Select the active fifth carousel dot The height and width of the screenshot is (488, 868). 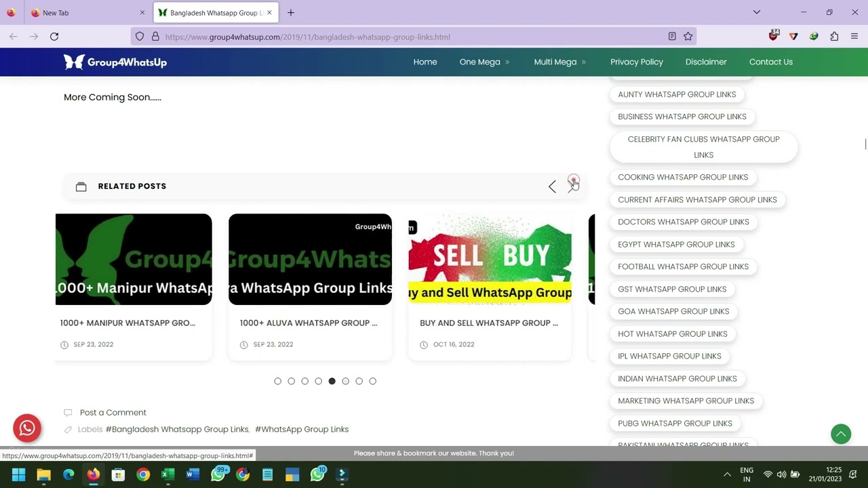coord(332,381)
